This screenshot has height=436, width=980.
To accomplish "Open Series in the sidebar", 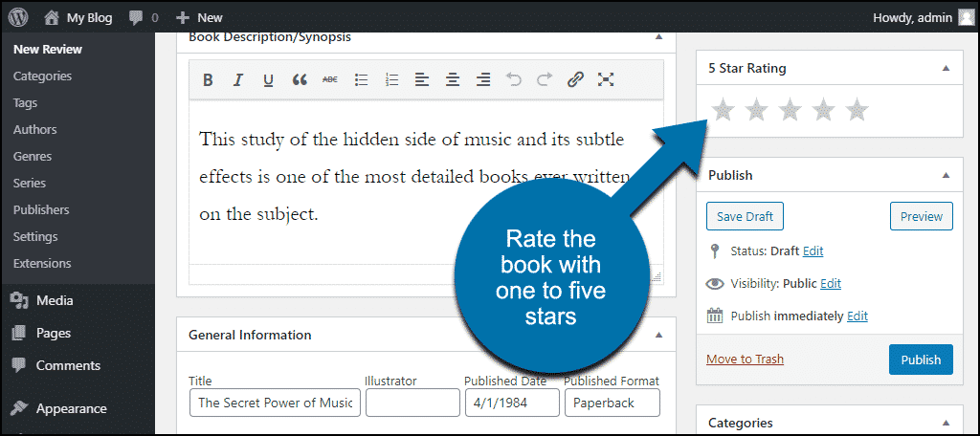I will (x=30, y=184).
